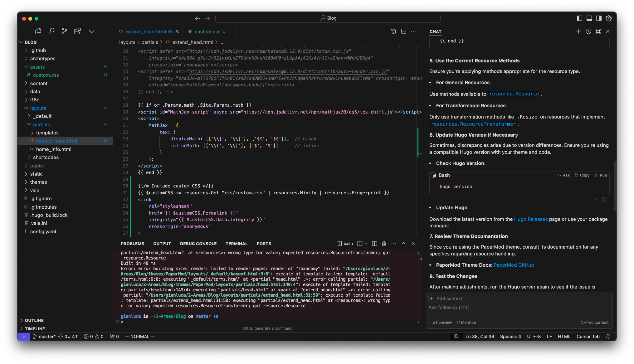Viewport: 634px width, 364px height.
Task: Maximize panel with up chevron
Action: point(403,243)
